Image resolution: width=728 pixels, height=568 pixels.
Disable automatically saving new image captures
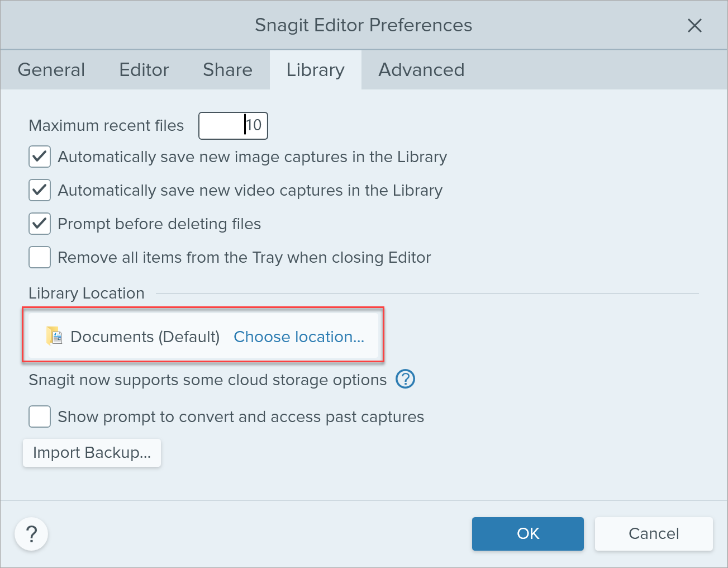click(x=39, y=157)
